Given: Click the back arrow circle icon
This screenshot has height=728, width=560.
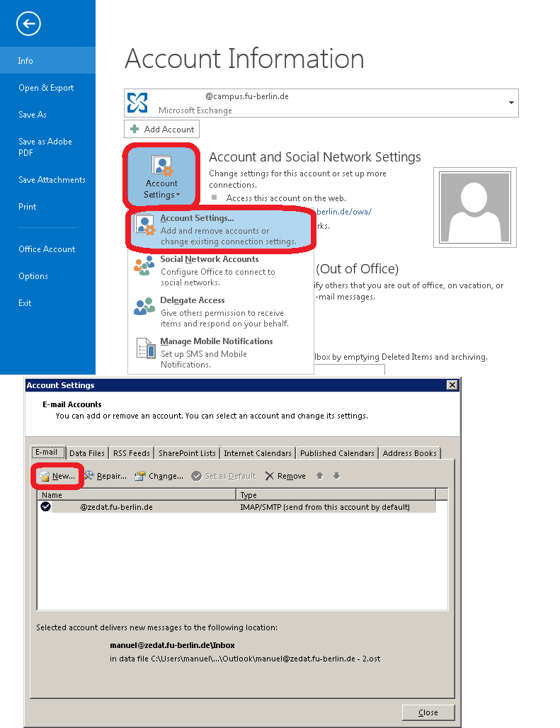Looking at the screenshot, I should (28, 24).
